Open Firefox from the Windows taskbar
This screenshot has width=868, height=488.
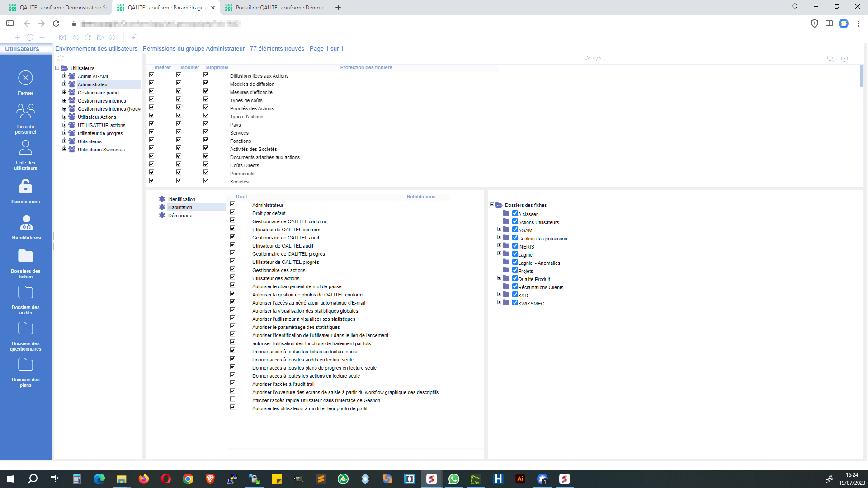click(144, 479)
